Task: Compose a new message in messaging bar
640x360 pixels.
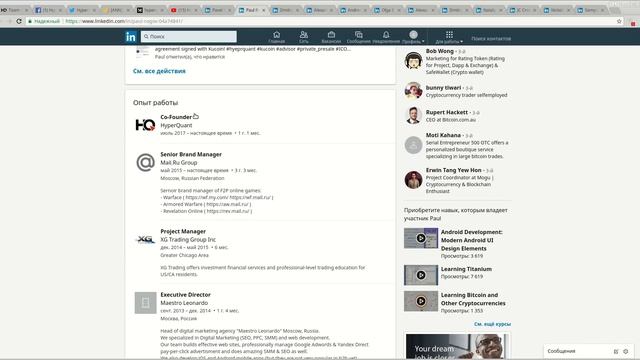Action: pyautogui.click(x=616, y=351)
